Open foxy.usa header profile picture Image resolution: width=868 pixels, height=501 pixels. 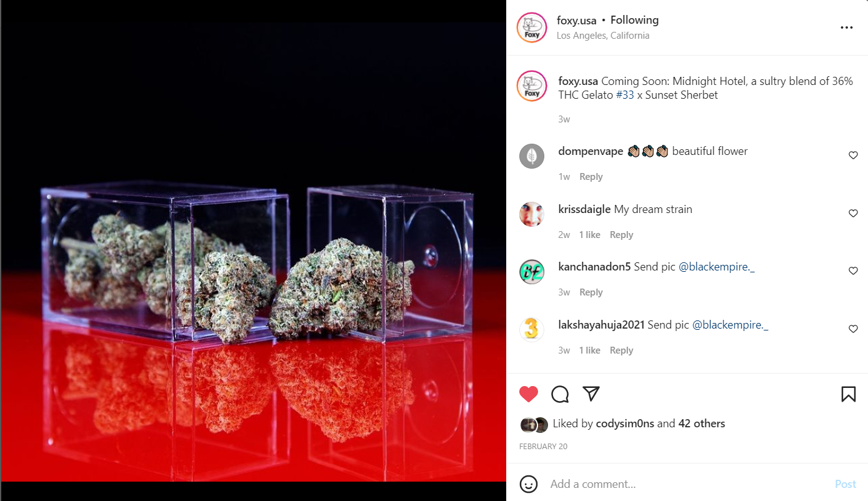pos(532,27)
